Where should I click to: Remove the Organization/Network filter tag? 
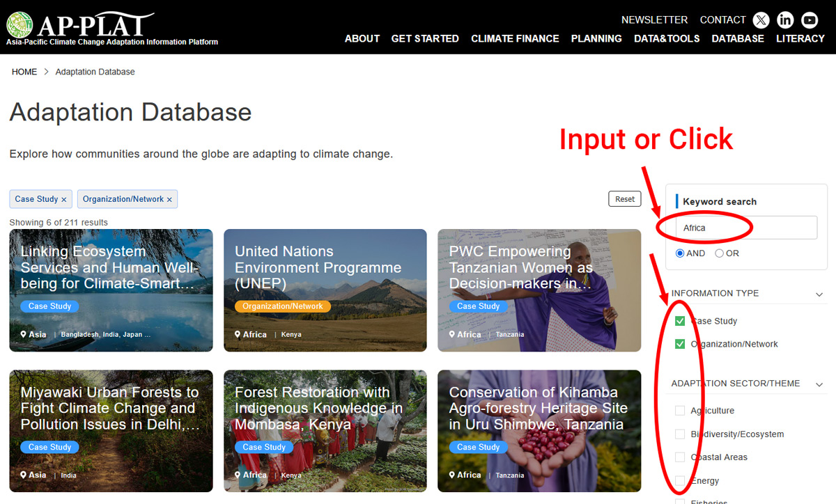click(169, 200)
